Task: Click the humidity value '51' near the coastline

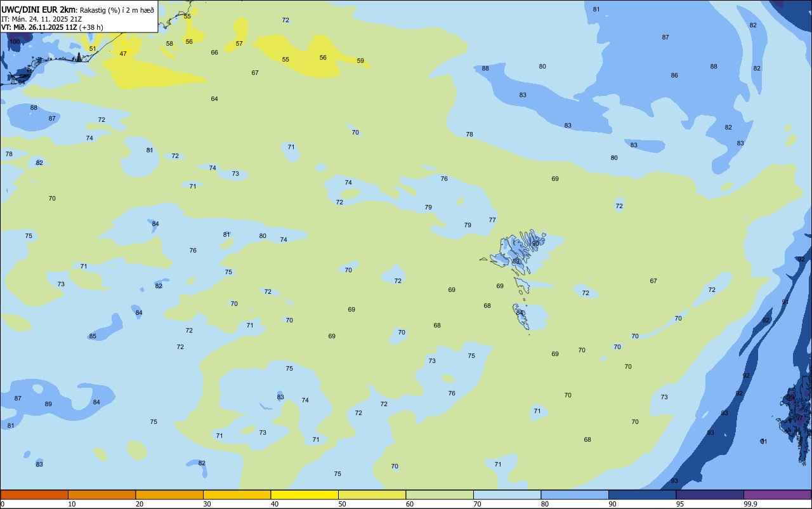Action: tap(93, 49)
